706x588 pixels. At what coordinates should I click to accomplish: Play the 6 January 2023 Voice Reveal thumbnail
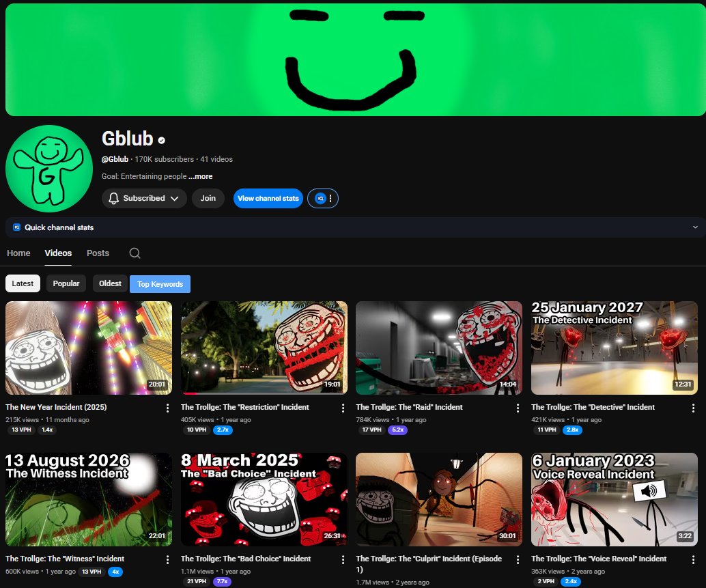click(614, 500)
